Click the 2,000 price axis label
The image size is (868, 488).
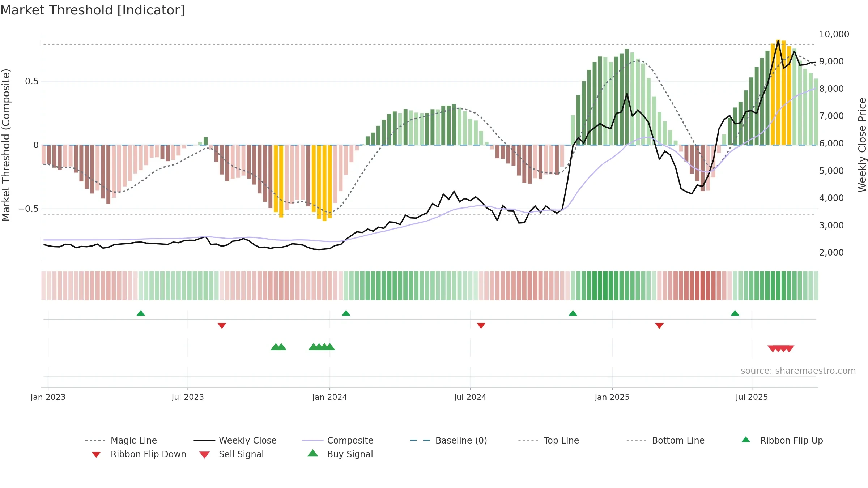click(x=831, y=253)
